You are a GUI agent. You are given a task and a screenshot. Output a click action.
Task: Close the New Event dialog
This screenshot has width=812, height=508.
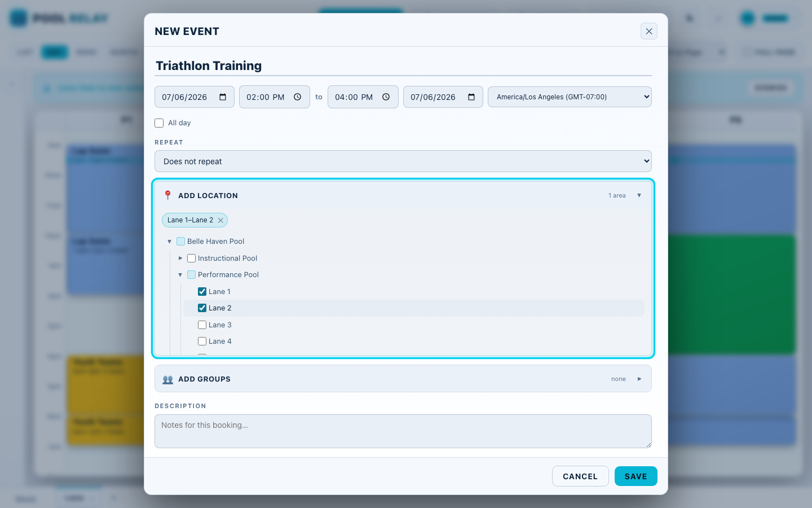coord(649,31)
